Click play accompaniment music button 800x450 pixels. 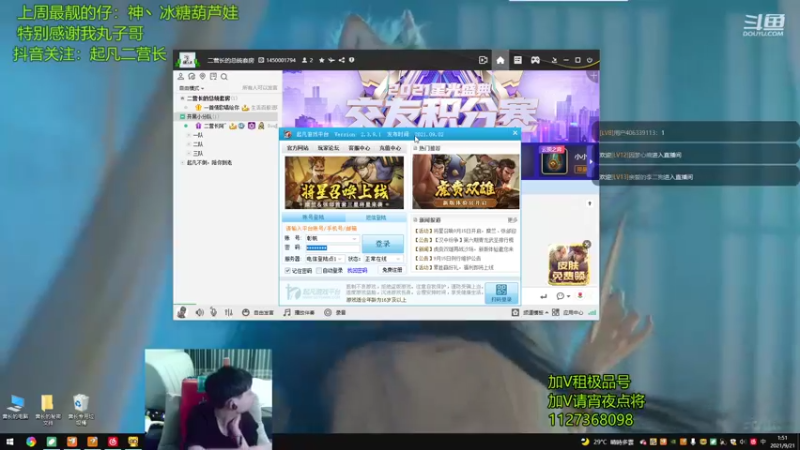coord(299,312)
